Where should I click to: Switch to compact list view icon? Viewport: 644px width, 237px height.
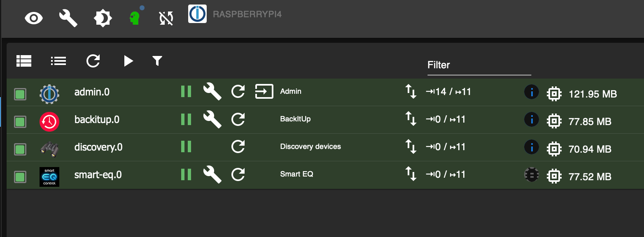tap(58, 61)
